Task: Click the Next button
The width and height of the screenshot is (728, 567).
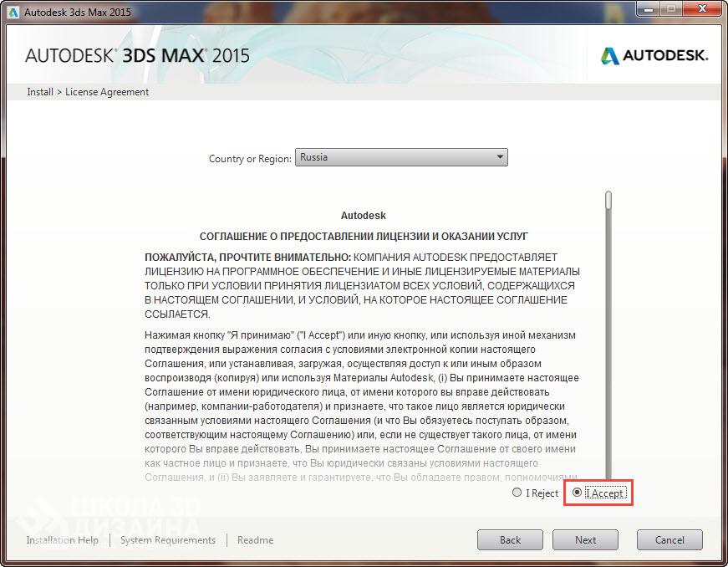Action: pos(585,540)
